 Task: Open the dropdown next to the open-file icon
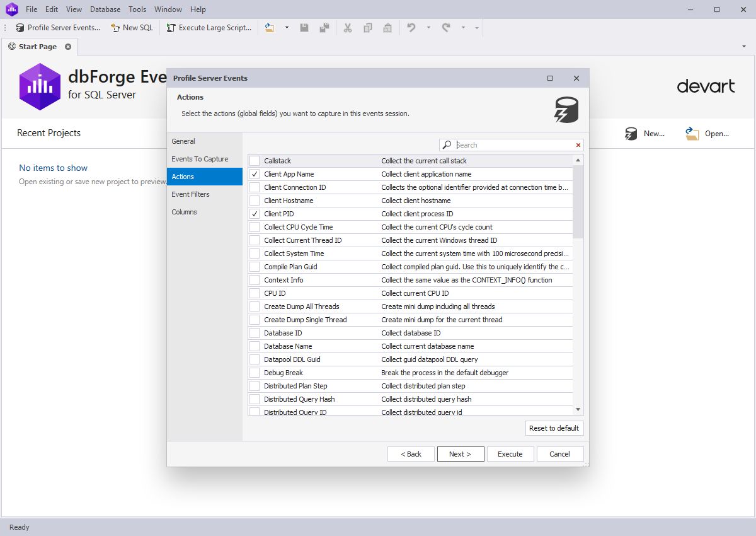[287, 28]
